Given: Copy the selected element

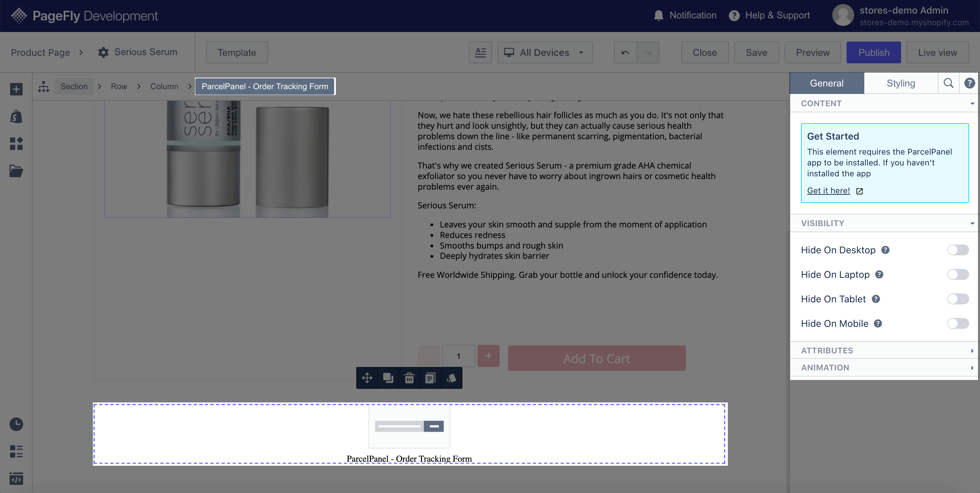Looking at the screenshot, I should click(430, 378).
